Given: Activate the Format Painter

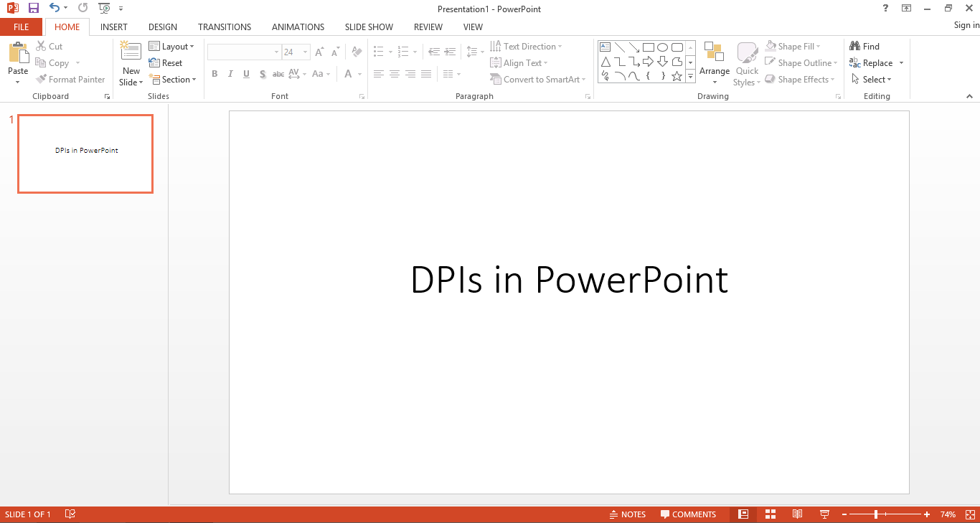Looking at the screenshot, I should coord(70,80).
